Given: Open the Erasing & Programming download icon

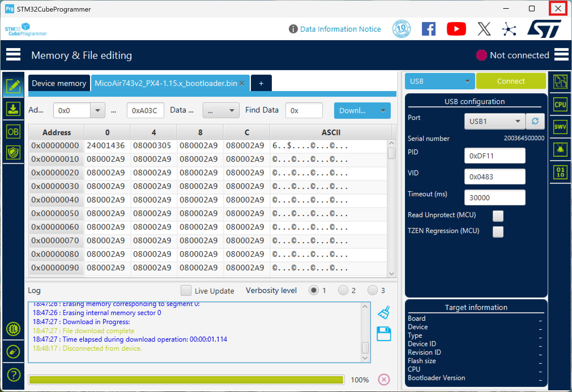Looking at the screenshot, I should click(13, 109).
